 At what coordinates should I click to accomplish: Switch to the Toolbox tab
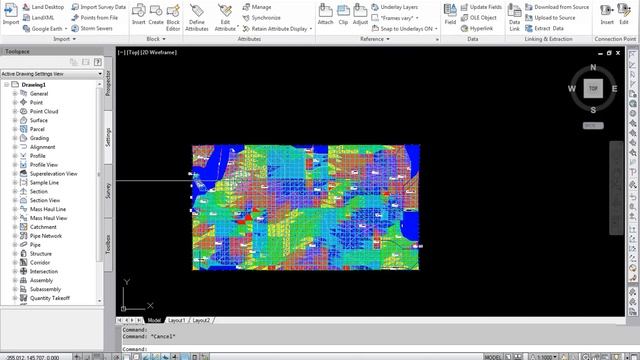click(x=108, y=244)
